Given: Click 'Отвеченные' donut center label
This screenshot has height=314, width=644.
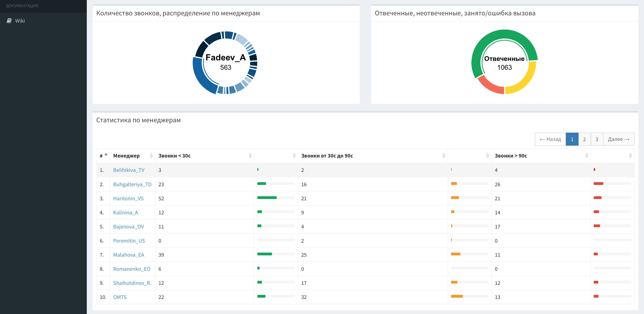Looking at the screenshot, I should click(x=504, y=59).
